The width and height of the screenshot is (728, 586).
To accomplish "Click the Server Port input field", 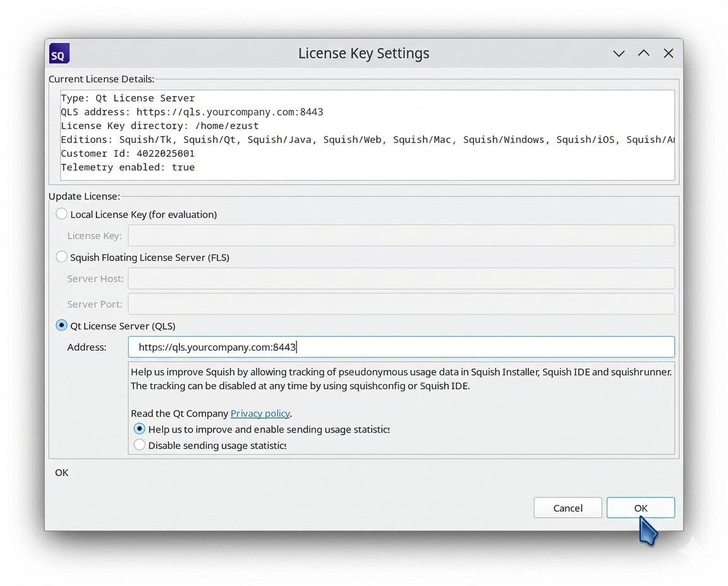I will (401, 304).
